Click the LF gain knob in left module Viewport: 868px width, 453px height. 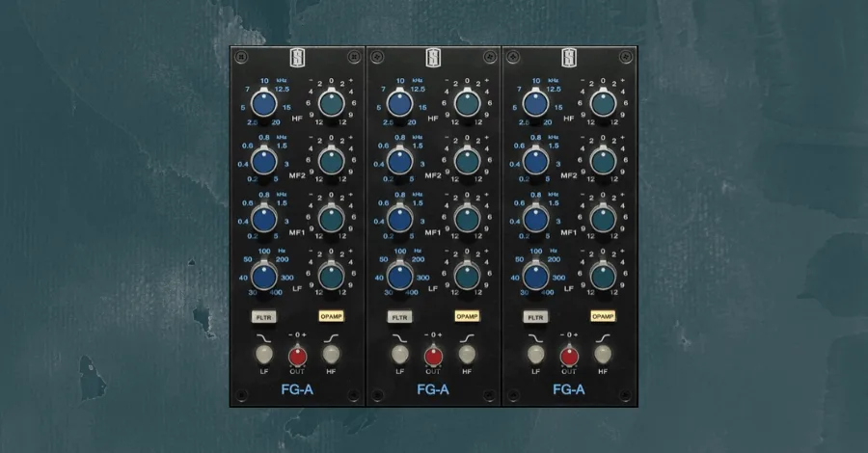pyautogui.click(x=331, y=276)
